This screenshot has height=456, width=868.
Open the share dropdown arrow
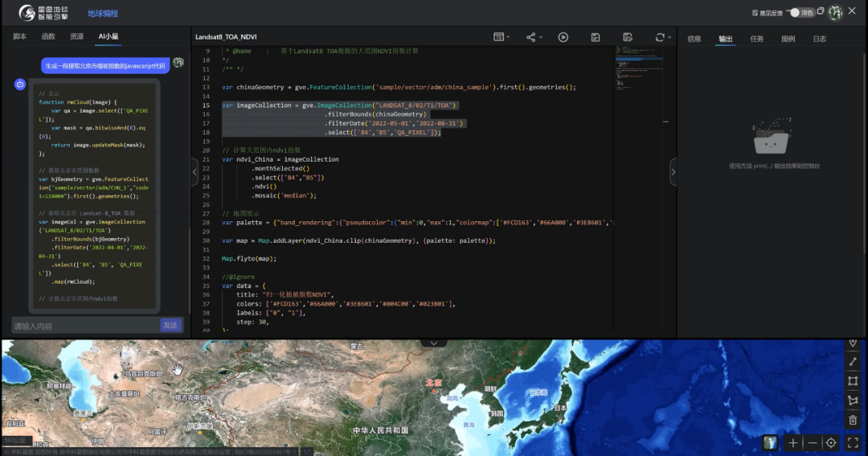[x=541, y=38]
